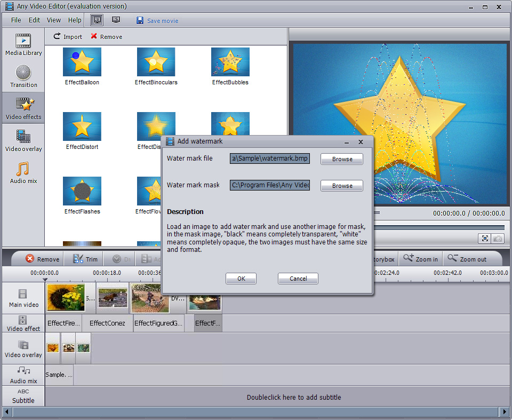Select the EffectBubbles thumbnail
512x420 pixels.
pos(230,62)
